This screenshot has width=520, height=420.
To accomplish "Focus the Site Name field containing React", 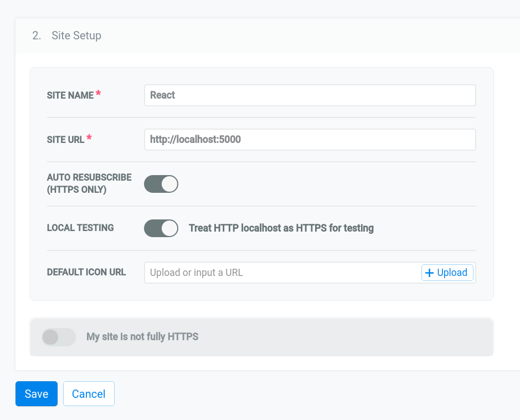I will pyautogui.click(x=310, y=95).
